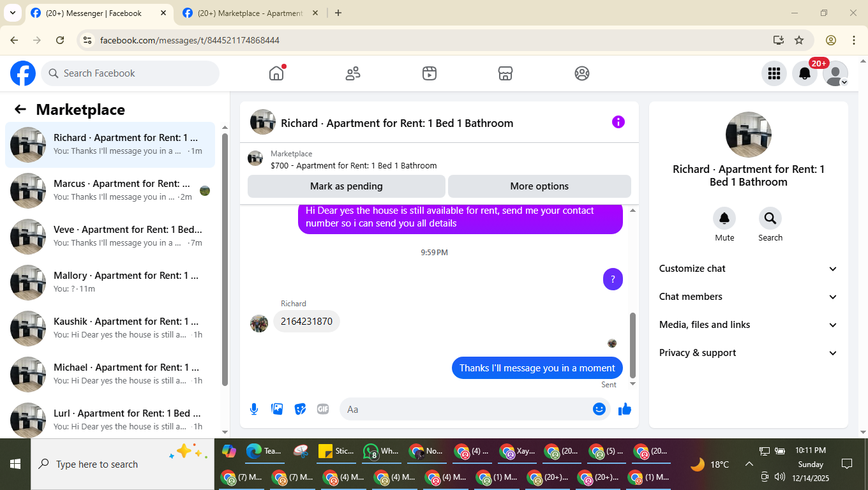Image resolution: width=868 pixels, height=490 pixels.
Task: Expand the Privacy & support section
Action: [749, 353]
